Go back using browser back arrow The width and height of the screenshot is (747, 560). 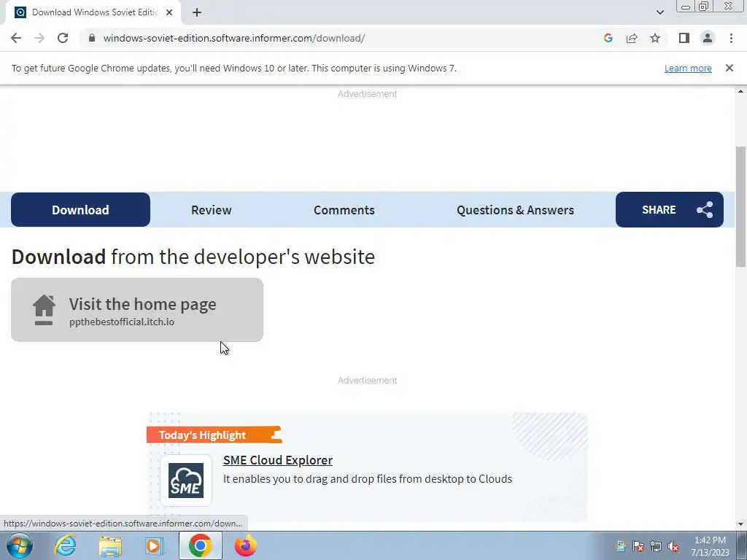pyautogui.click(x=16, y=38)
